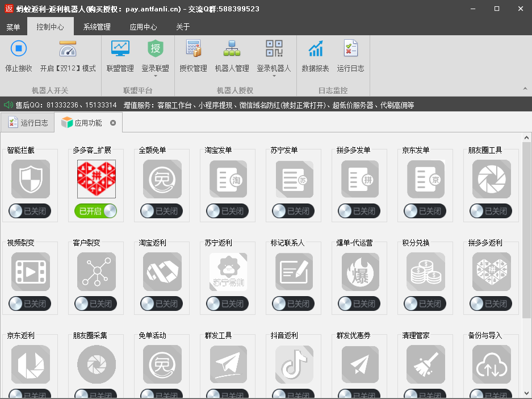Switch to the 运行日志 document tab

28,123
